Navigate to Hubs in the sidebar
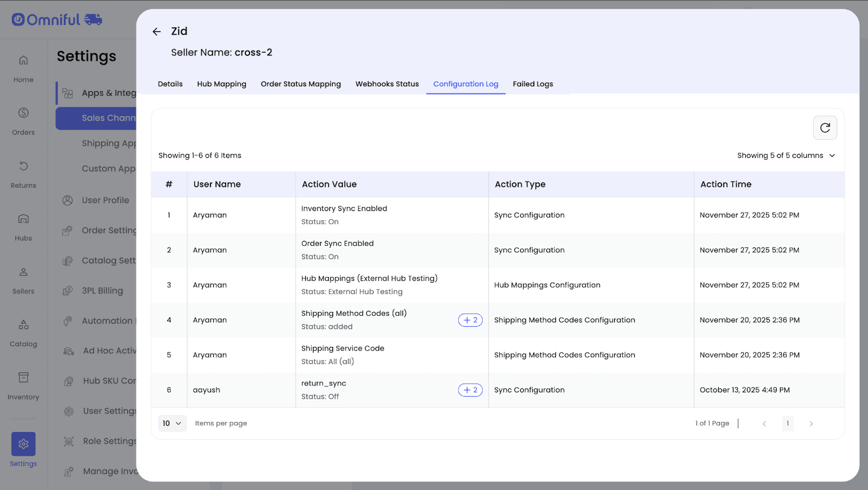Image resolution: width=868 pixels, height=490 pixels. (x=23, y=226)
